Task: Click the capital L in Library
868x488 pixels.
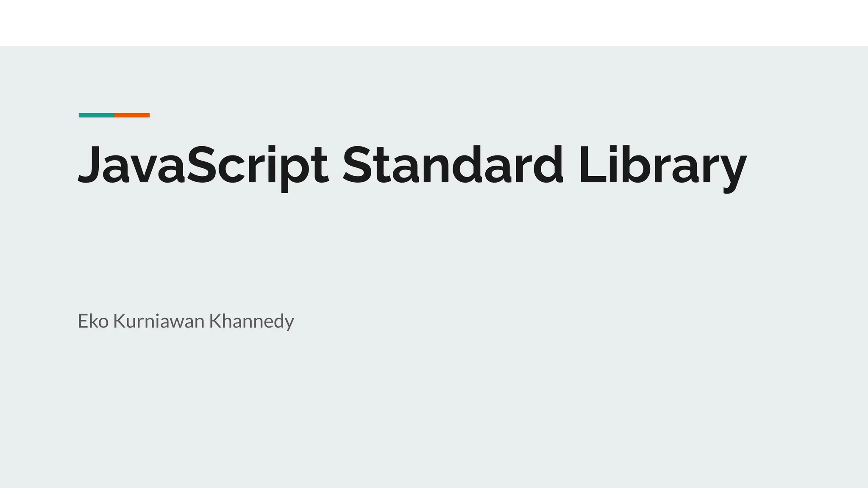Action: click(593, 164)
